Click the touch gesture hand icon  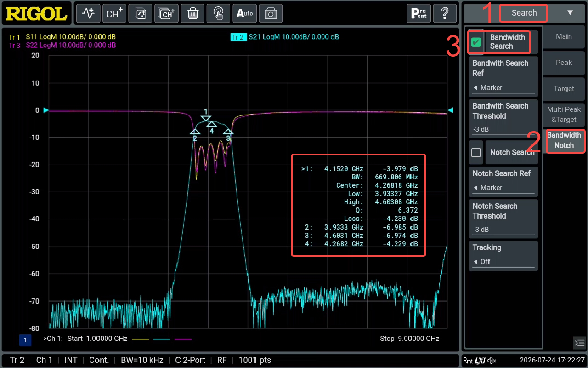click(x=218, y=13)
